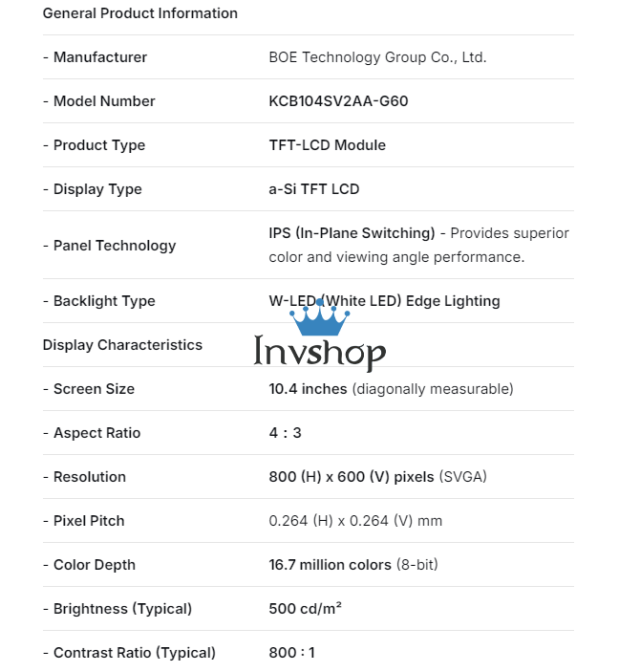Click the 800 (H) x 600 (V) resolution value

[352, 477]
